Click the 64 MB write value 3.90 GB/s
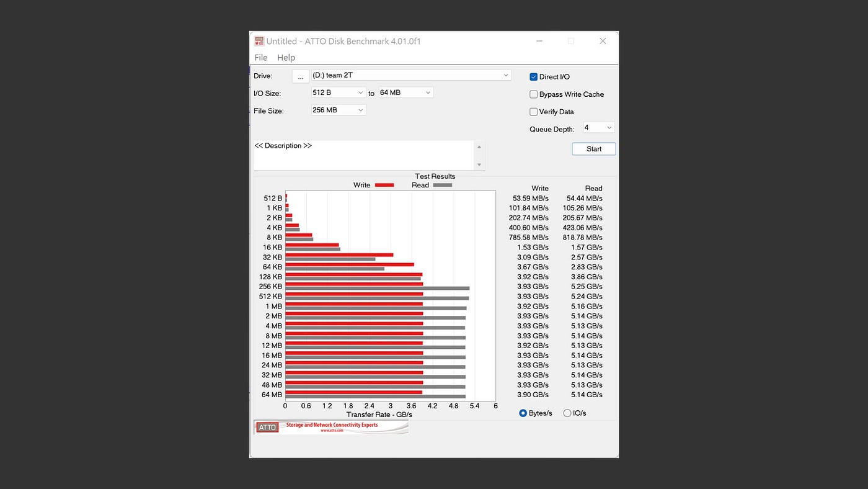The height and width of the screenshot is (489, 868). point(533,395)
